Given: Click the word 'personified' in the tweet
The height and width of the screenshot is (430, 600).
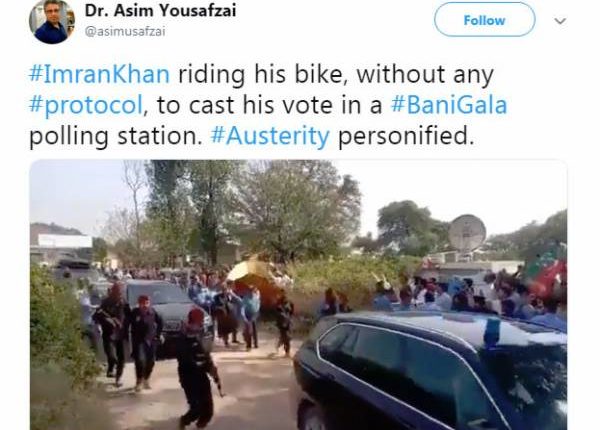Looking at the screenshot, I should point(405,136).
